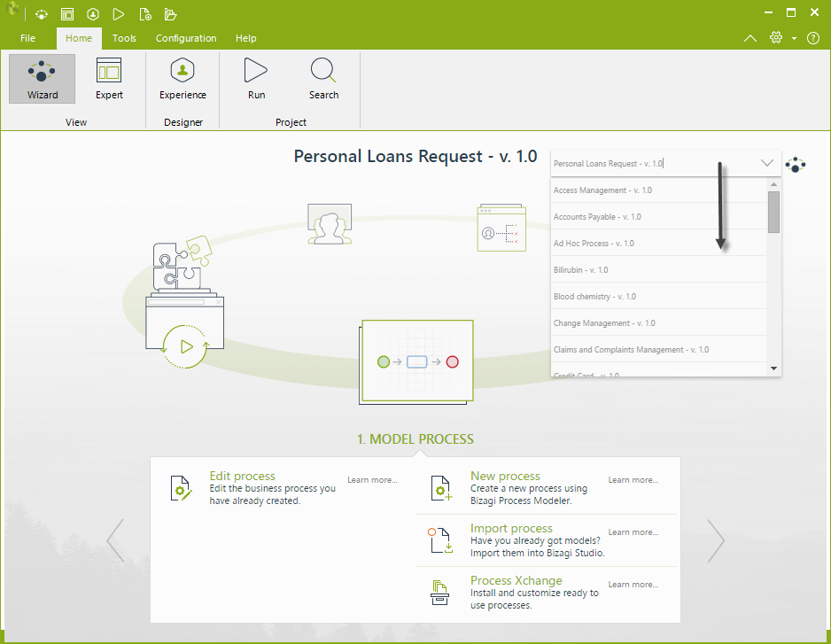Click wizard icon in title bar toolbar
Viewport: 831px width, 644px height.
[x=42, y=14]
